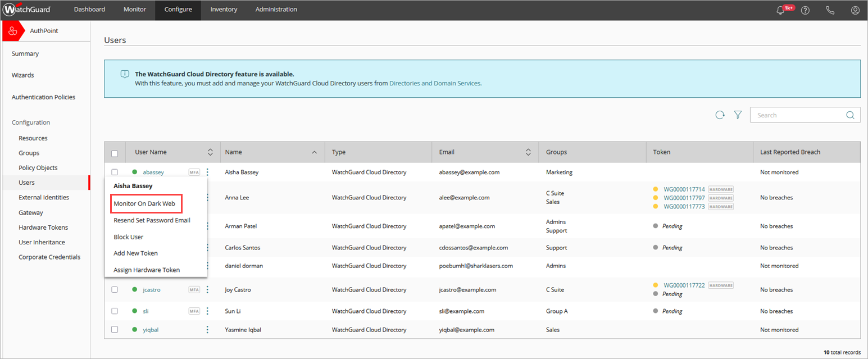Image resolution: width=868 pixels, height=359 pixels.
Task: Choose Assign Hardware Token
Action: pos(147,270)
